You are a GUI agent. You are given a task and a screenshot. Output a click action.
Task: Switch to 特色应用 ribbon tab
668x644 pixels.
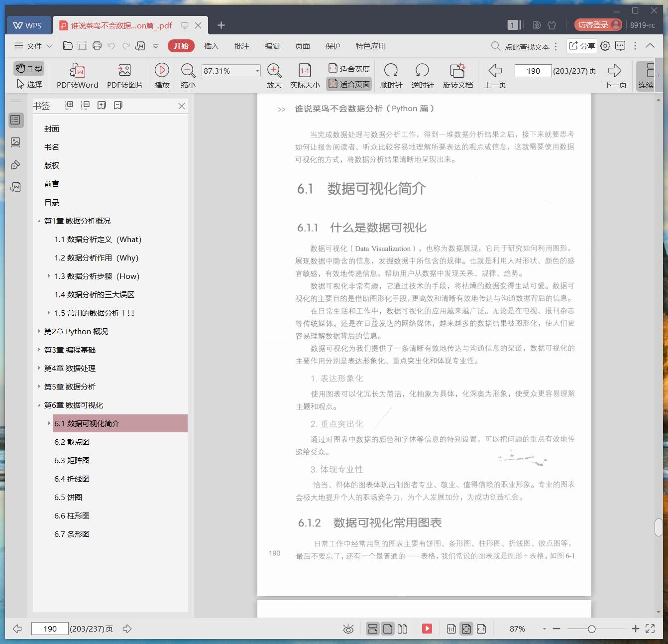click(x=370, y=46)
